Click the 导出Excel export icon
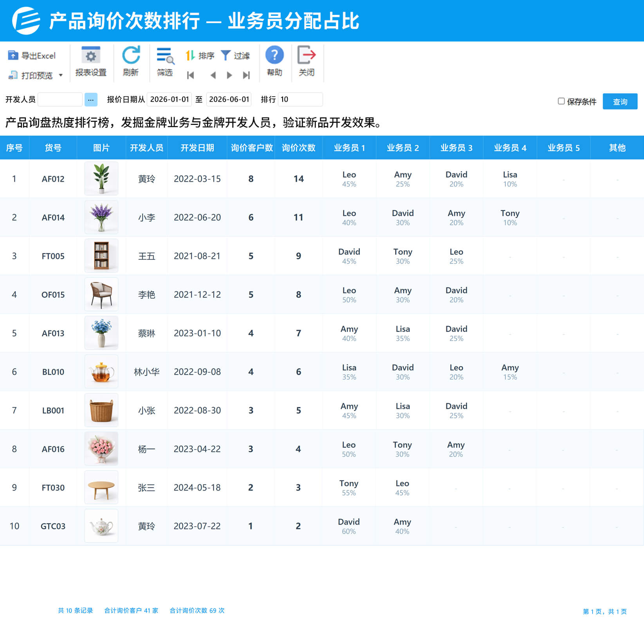Image resolution: width=644 pixels, height=644 pixels. [13, 56]
